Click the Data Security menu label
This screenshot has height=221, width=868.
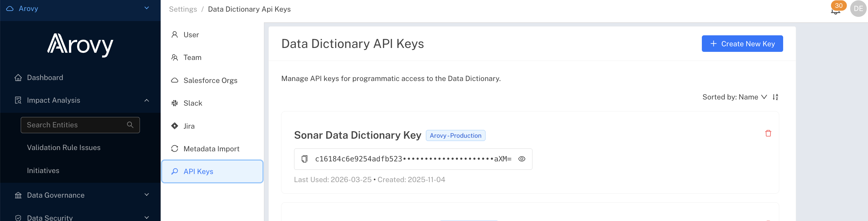(x=50, y=218)
